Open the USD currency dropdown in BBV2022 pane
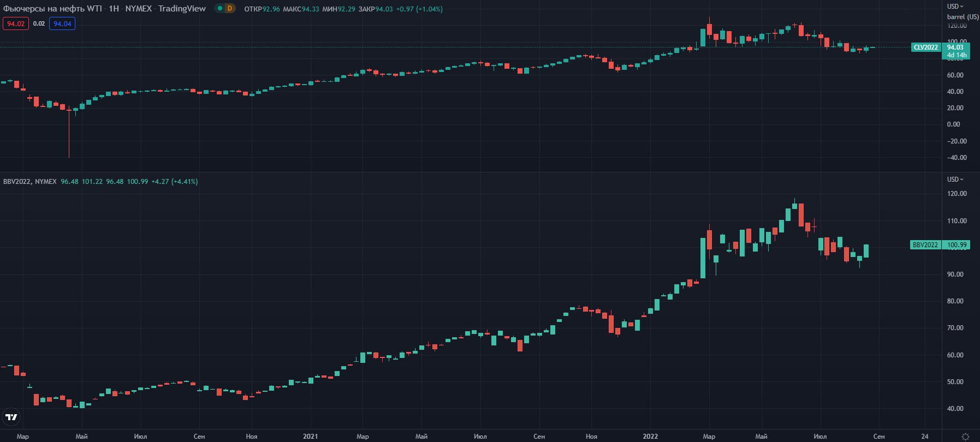 coord(955,179)
